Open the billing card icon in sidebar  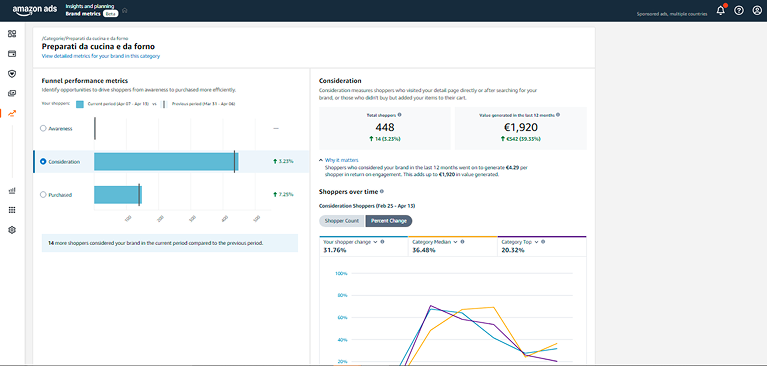[12, 54]
